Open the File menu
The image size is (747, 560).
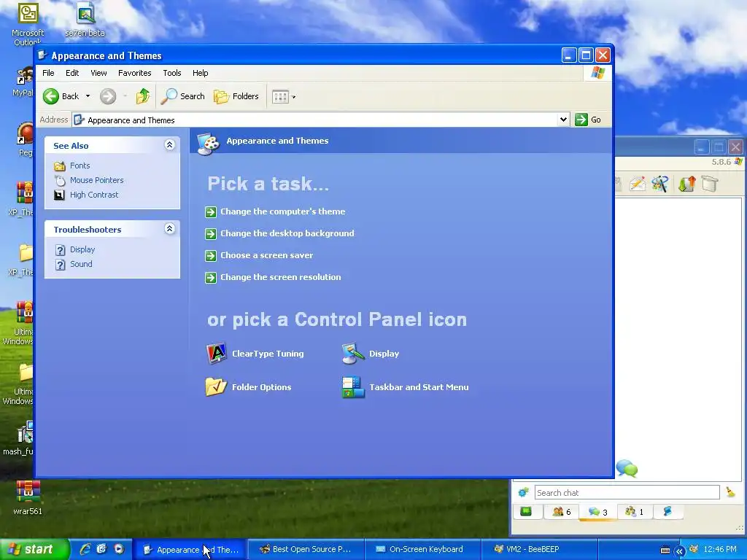point(48,73)
